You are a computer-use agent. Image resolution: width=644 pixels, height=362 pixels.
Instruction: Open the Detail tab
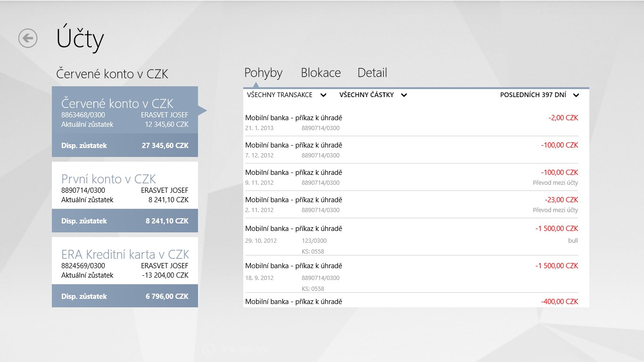[x=372, y=73]
